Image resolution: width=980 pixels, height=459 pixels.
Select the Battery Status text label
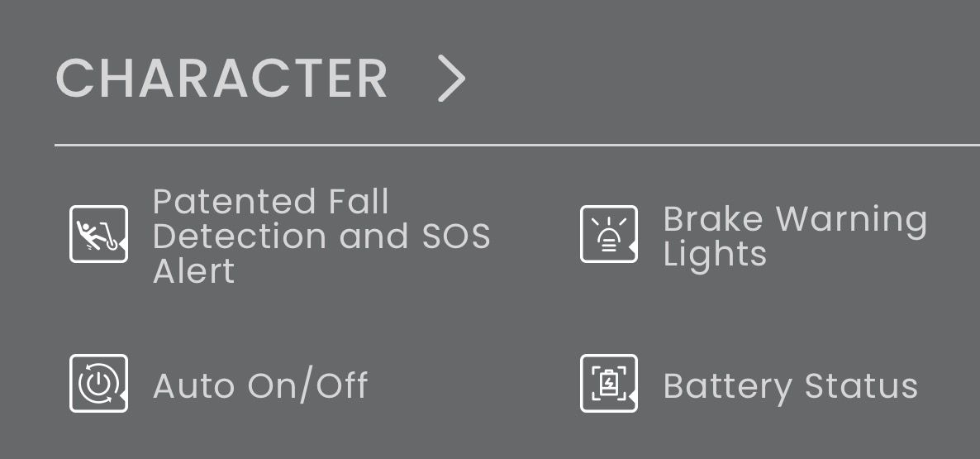coord(790,386)
